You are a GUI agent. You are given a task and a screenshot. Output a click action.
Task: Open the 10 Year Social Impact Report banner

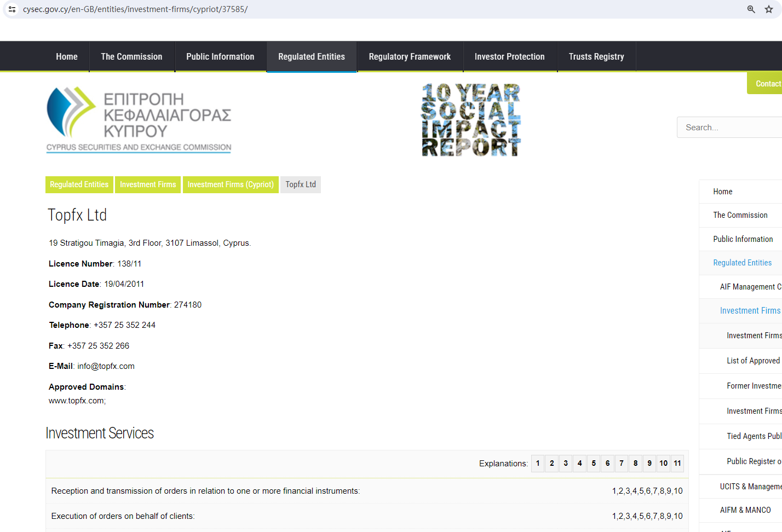click(x=471, y=120)
